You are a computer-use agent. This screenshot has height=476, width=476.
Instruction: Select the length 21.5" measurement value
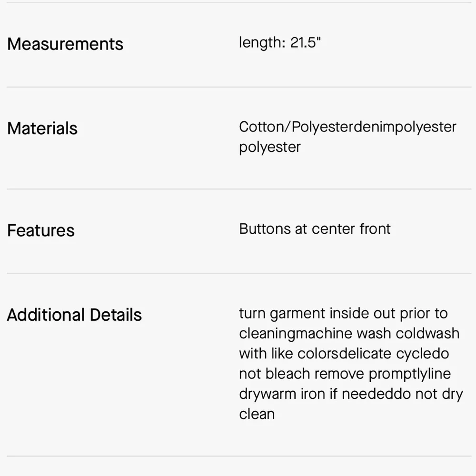point(280,42)
